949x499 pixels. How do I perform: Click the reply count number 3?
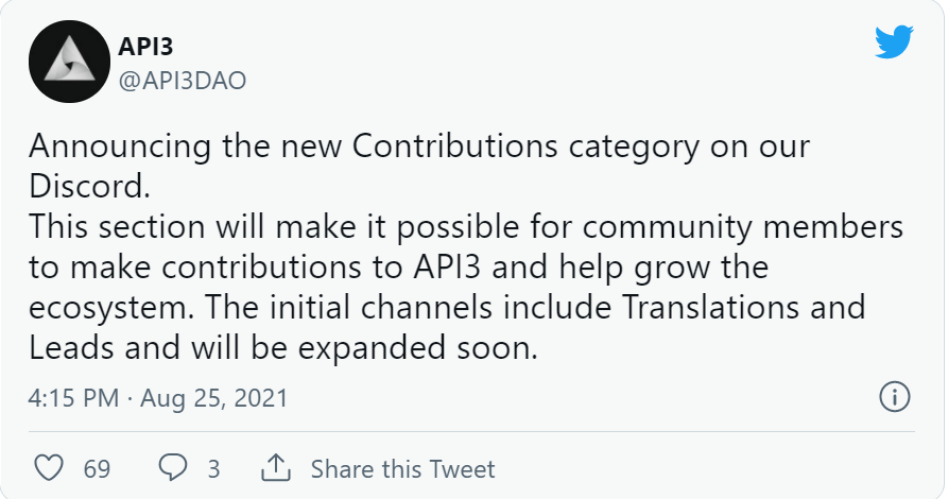point(214,469)
